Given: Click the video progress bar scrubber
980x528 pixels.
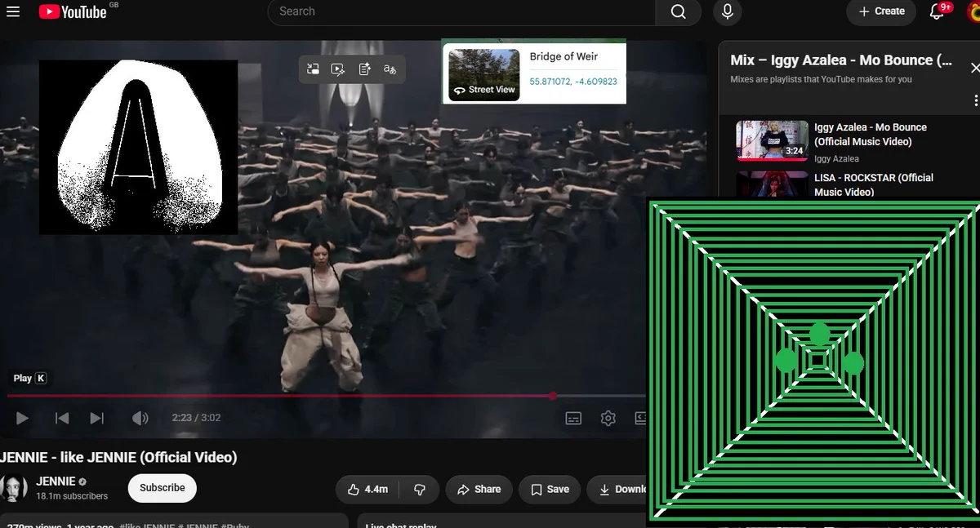Looking at the screenshot, I should pyautogui.click(x=553, y=396).
